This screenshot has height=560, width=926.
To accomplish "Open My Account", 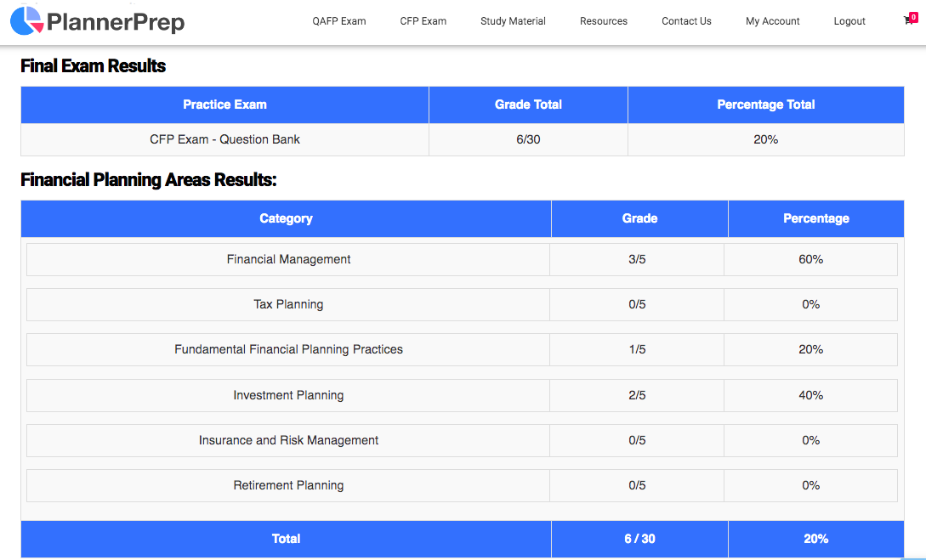I will pyautogui.click(x=772, y=20).
